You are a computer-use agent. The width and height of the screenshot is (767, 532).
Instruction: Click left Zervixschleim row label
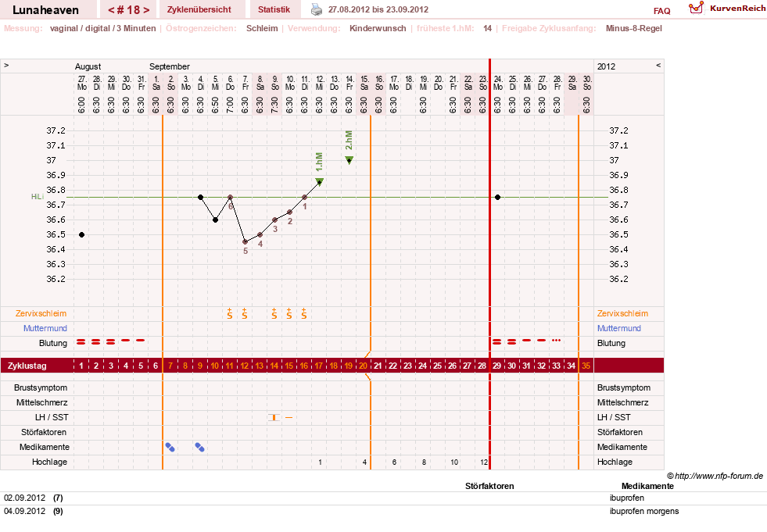pos(41,313)
